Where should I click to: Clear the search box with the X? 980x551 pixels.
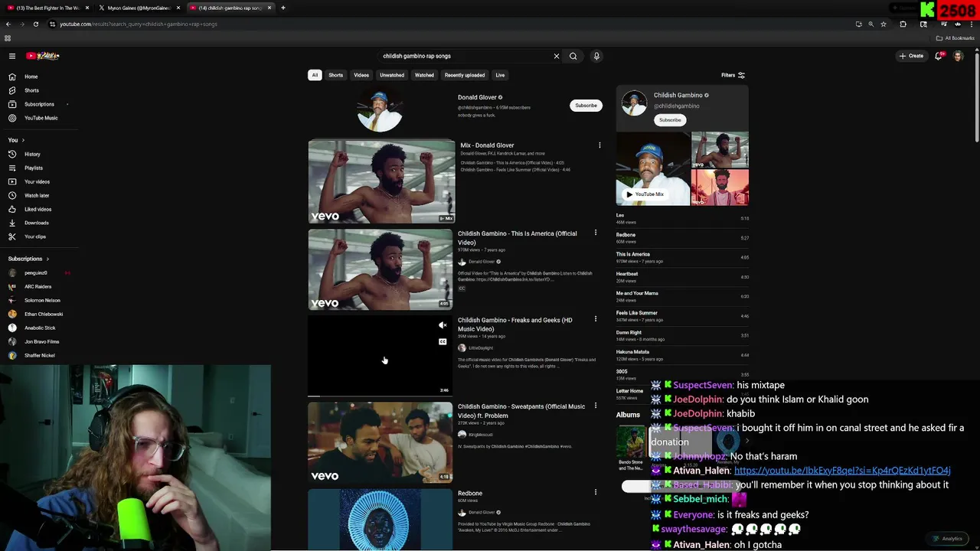point(557,56)
